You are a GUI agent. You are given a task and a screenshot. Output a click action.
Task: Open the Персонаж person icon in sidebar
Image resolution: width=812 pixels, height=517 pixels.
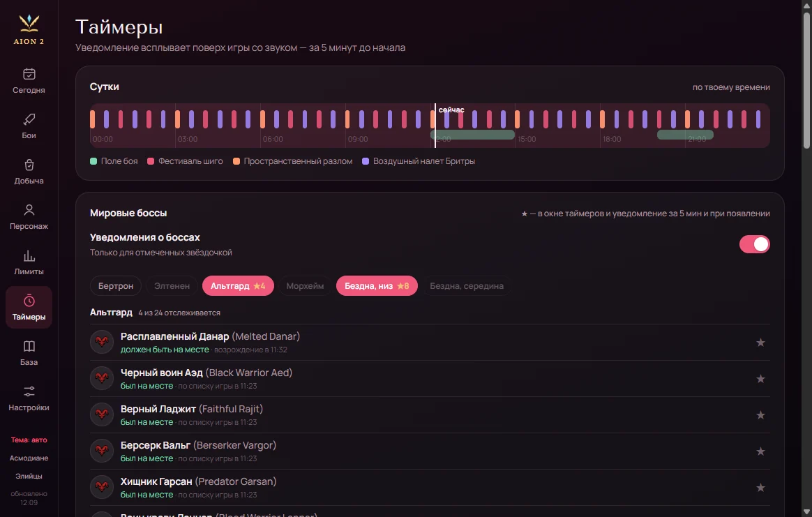(x=29, y=210)
